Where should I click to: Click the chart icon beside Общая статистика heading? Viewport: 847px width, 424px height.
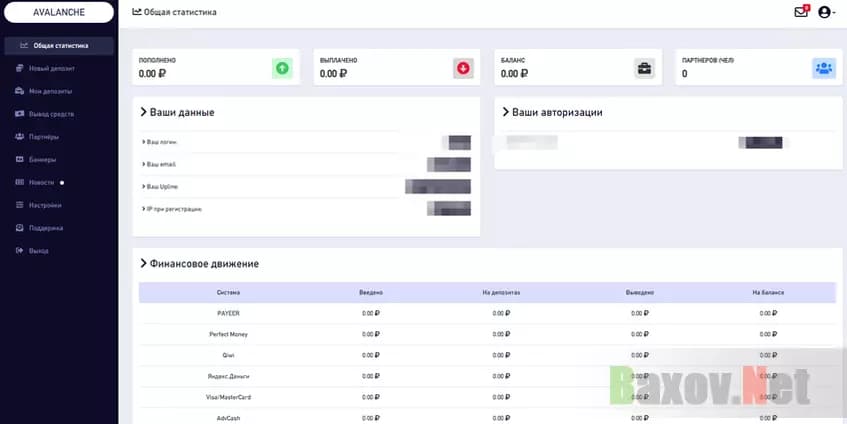[137, 12]
